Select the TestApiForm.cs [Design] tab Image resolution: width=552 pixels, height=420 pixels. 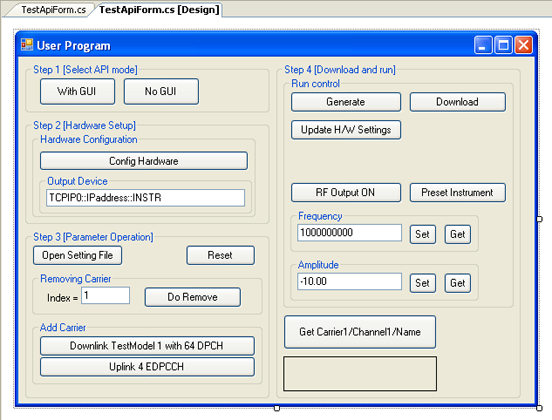click(x=159, y=10)
